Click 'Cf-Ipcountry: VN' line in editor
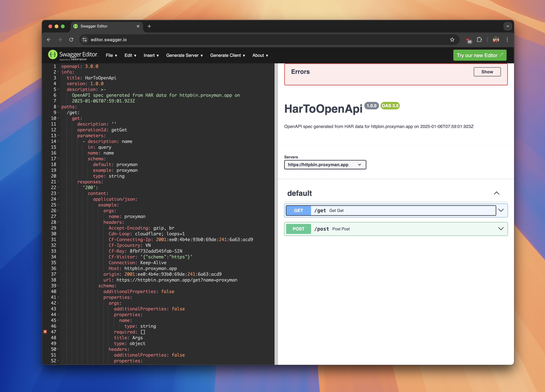The image size is (545, 392). coord(130,245)
